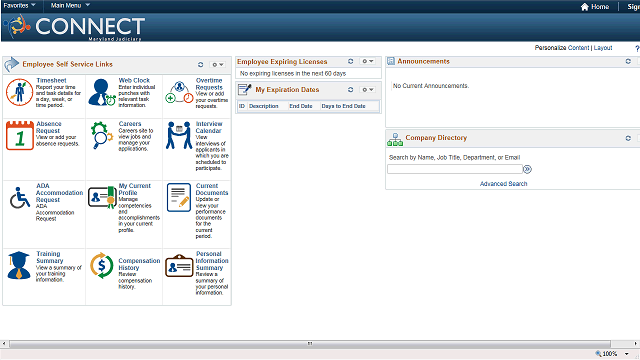
Task: Click the CONNECT Maryland Judiciary logo
Action: click(74, 27)
